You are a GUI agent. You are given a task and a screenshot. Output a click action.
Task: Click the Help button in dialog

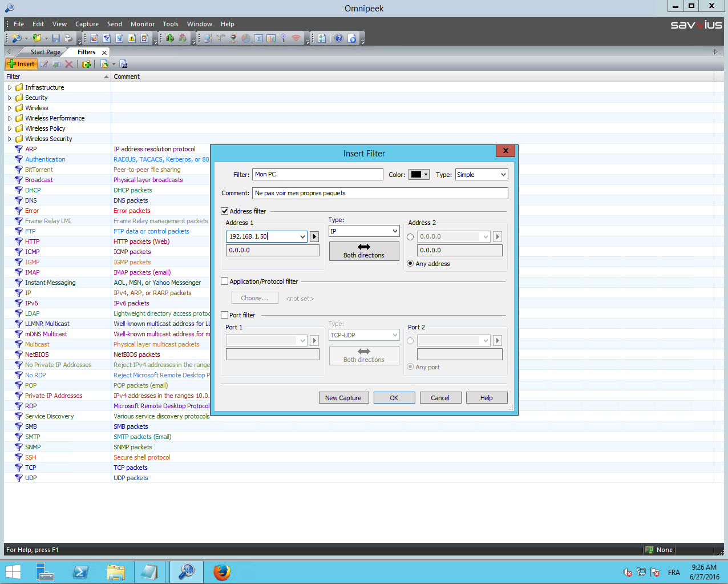tap(487, 398)
